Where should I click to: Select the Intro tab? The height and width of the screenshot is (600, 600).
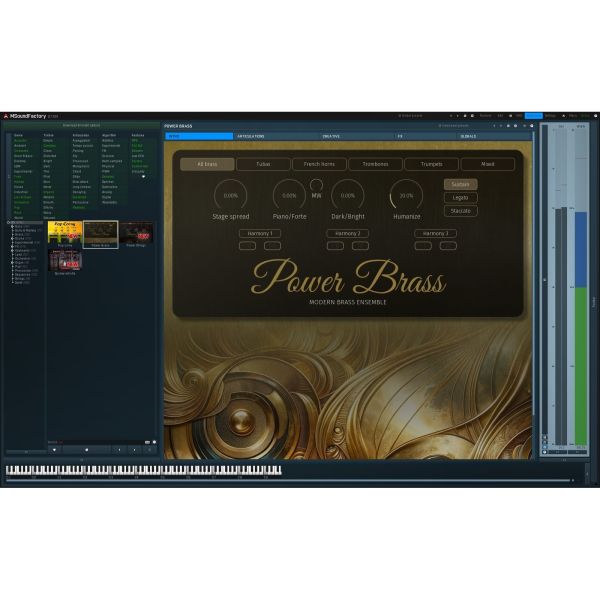coord(199,136)
